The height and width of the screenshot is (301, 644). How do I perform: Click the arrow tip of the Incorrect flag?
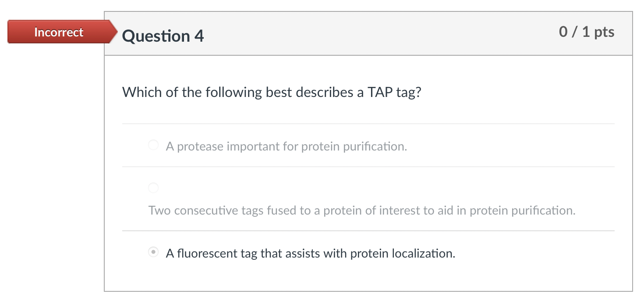pyautogui.click(x=115, y=32)
